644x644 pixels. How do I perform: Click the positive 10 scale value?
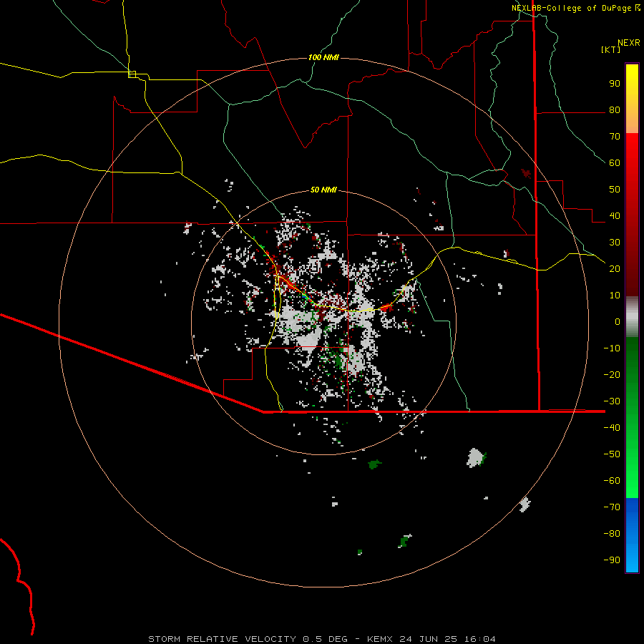pos(615,296)
